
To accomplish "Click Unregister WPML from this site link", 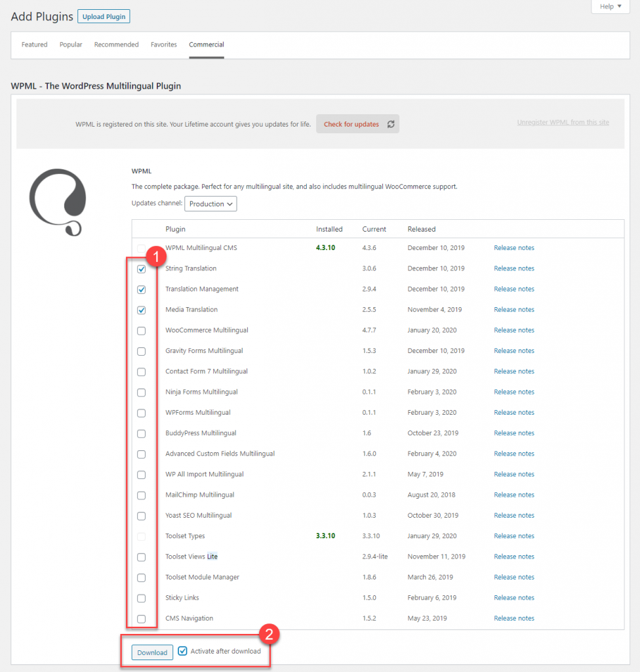I will click(563, 122).
